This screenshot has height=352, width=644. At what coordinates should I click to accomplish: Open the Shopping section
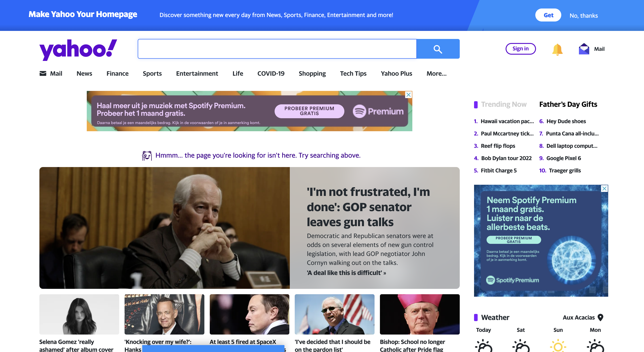(x=312, y=73)
